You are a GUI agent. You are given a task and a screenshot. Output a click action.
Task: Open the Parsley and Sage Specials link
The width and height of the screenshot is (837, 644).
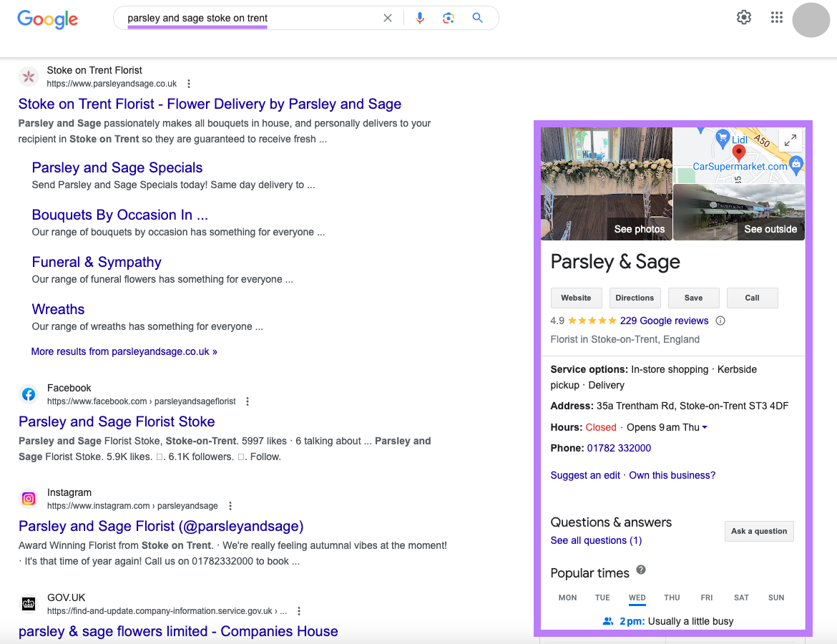[x=117, y=167]
